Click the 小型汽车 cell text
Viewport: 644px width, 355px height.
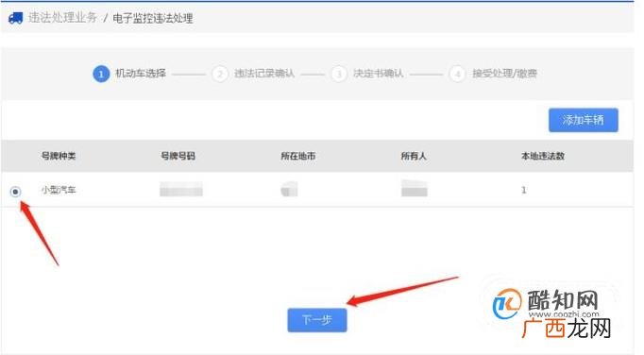59,190
